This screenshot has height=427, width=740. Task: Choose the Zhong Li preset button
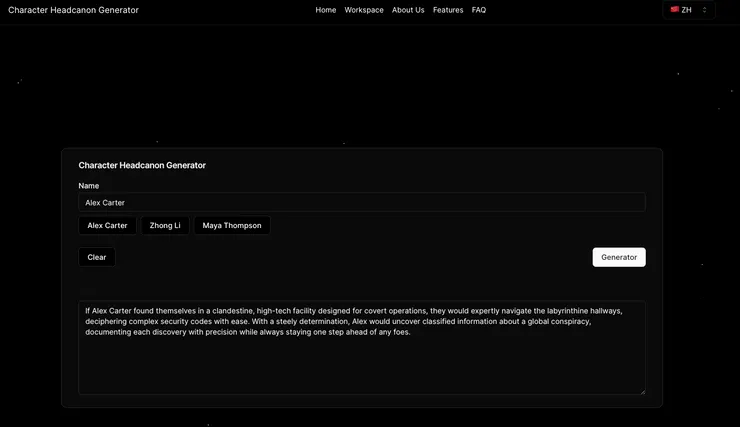[165, 226]
